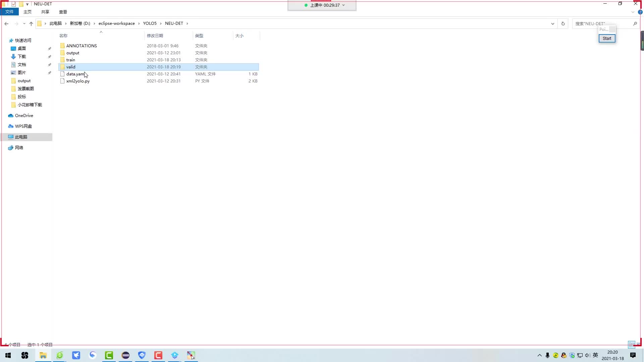Open 桌面 in navigation pane
Screen dimensions: 644x362
click(22, 49)
